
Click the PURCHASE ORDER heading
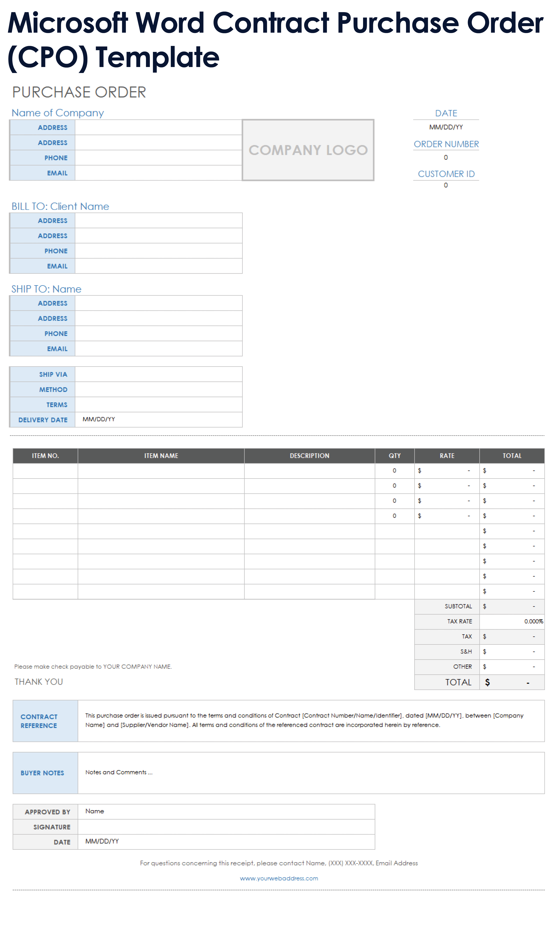coord(79,92)
